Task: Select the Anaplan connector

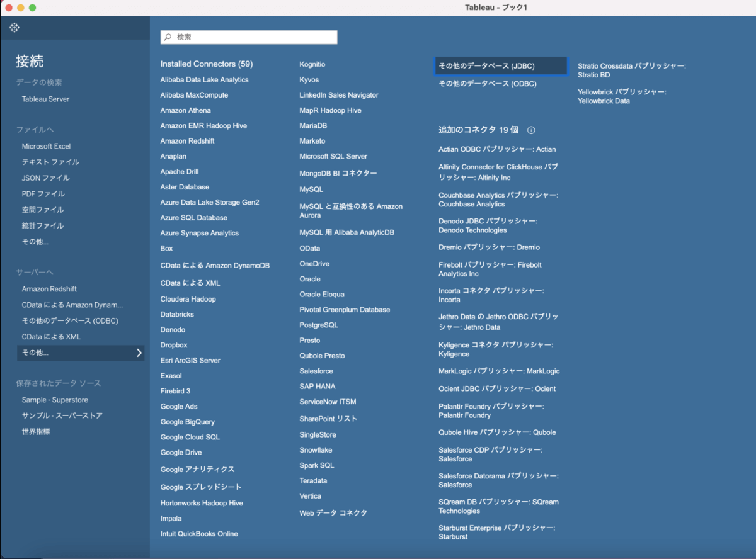Action: pyautogui.click(x=173, y=156)
